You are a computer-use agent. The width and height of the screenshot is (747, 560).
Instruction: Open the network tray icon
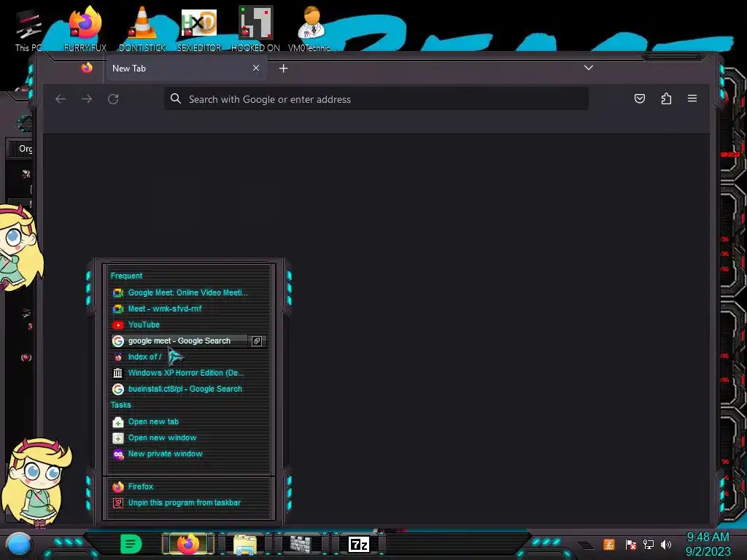(648, 544)
